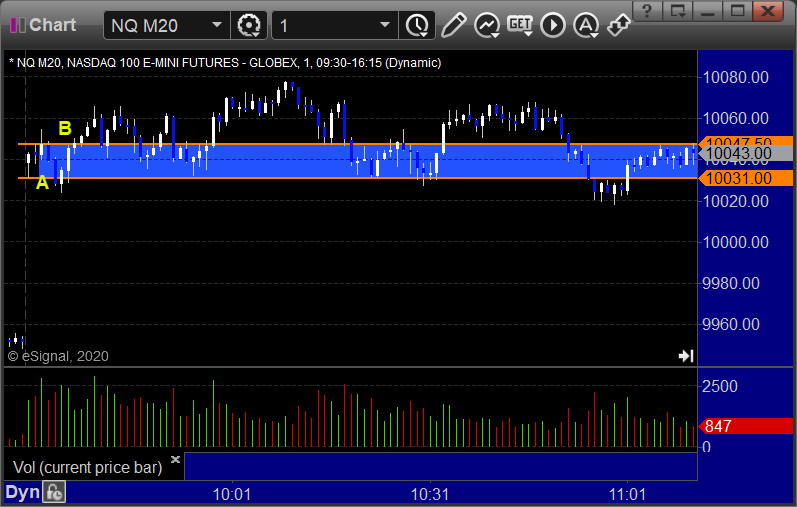
Task: Click the Chart window title icon
Action: coord(18,25)
